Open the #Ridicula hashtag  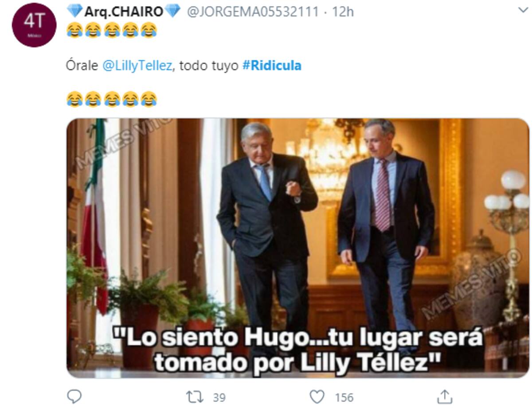[x=272, y=66]
